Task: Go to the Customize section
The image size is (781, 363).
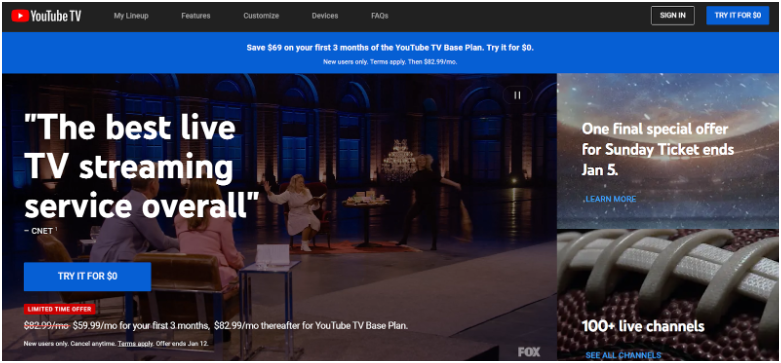Action: coord(261,16)
